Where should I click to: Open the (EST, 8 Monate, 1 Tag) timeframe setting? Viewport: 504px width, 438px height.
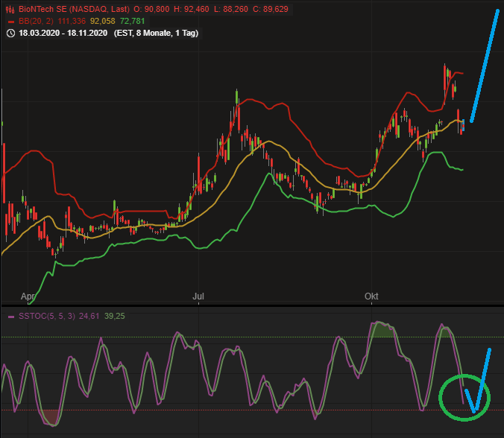pos(157,33)
